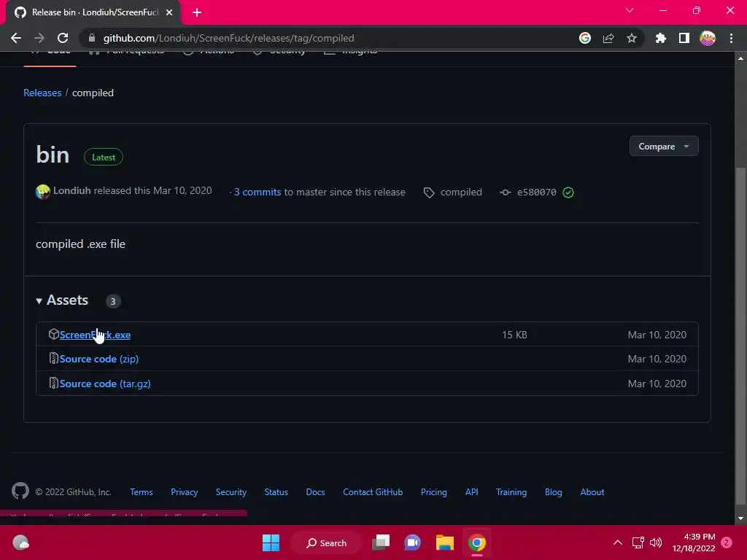Toggle the Chrome side panel icon

point(684,38)
